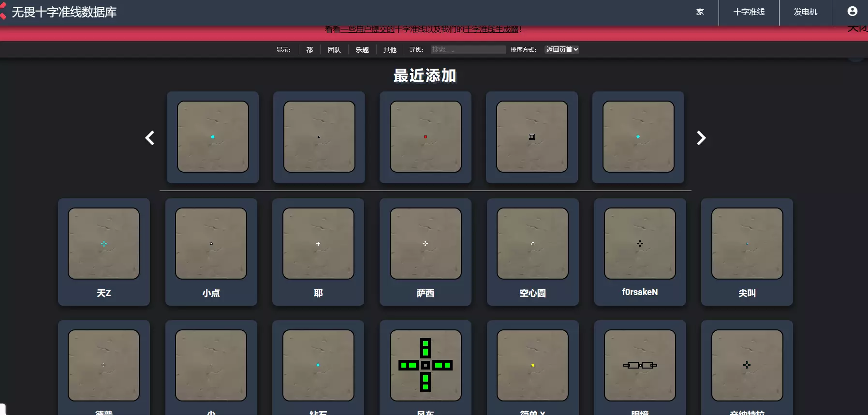The height and width of the screenshot is (415, 868).
Task: Go to previous recently added crosshairs
Action: point(150,138)
